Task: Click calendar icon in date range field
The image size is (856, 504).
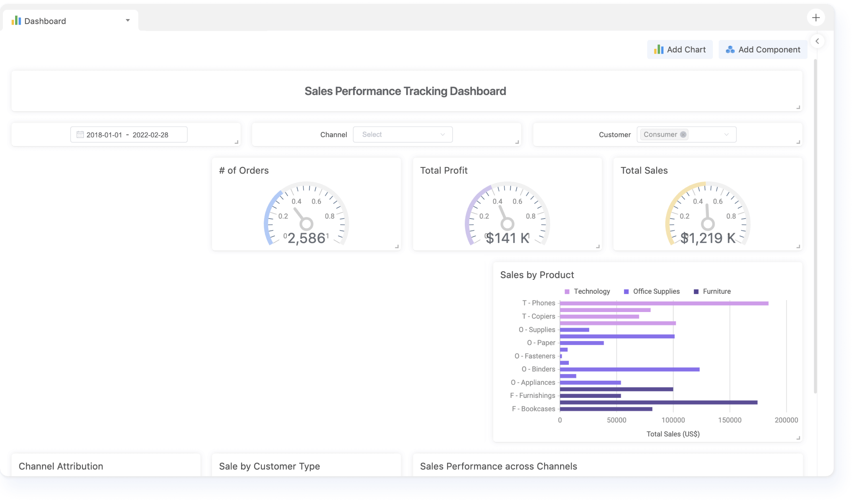Action: click(80, 135)
